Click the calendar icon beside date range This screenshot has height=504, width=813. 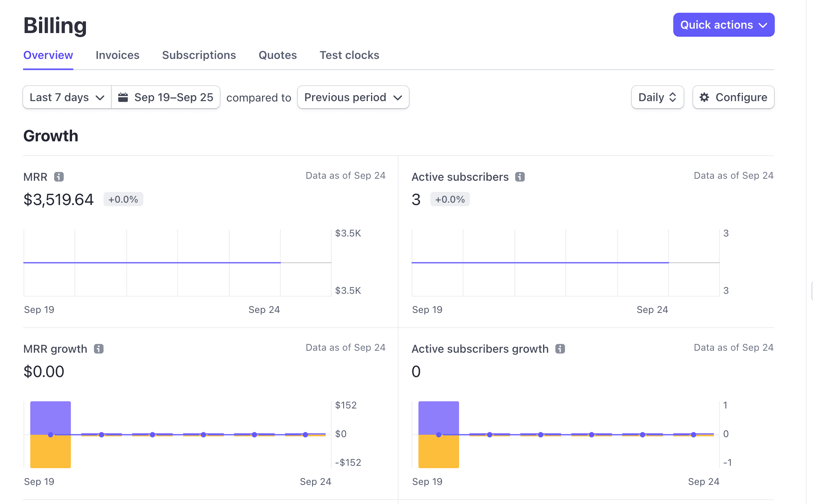pos(123,97)
